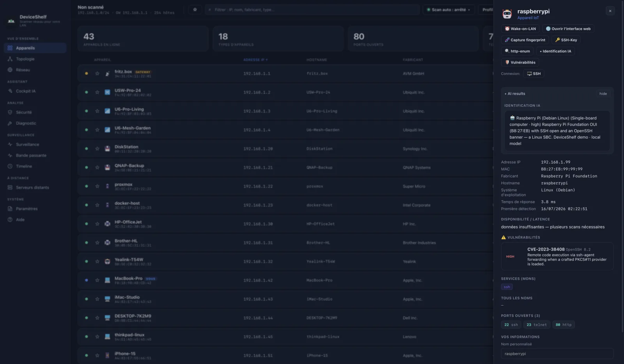
Task: Sort by Appareil column header
Action: [102, 60]
